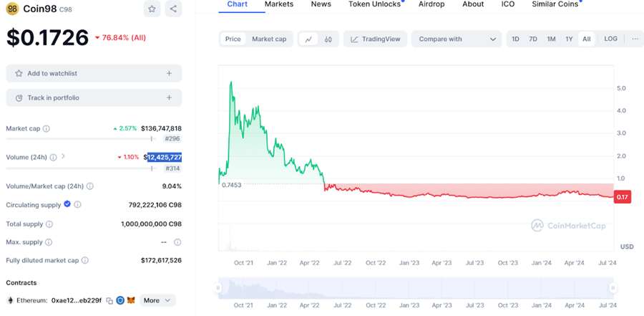Click the blue shield icon by contract
644x316 pixels.
(x=120, y=300)
